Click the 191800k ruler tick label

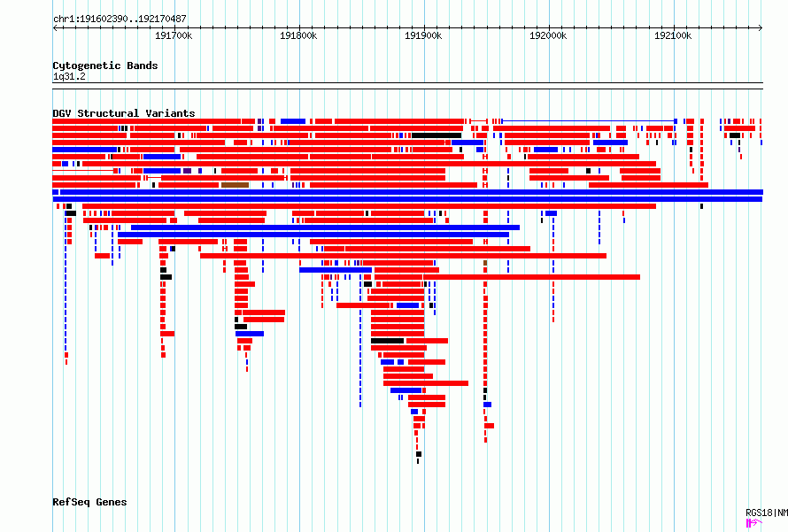(x=298, y=35)
